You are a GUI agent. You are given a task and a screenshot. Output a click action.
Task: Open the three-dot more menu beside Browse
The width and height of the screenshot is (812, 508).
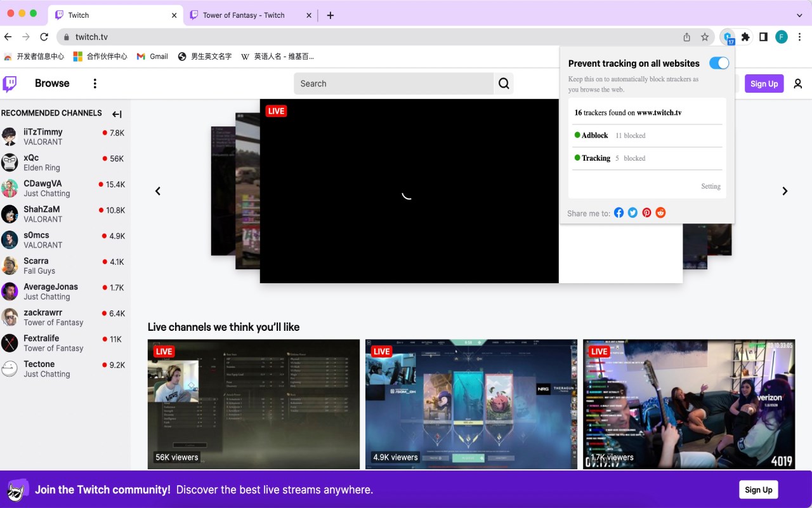coord(95,83)
